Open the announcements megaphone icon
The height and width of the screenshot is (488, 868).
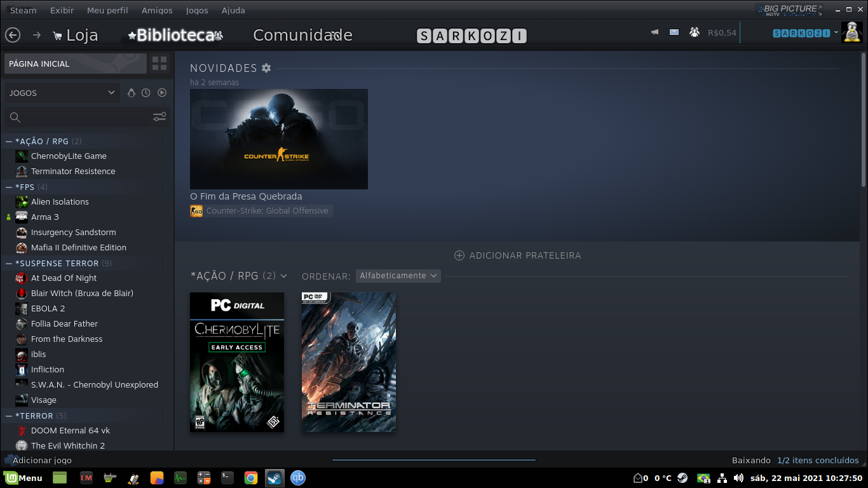click(x=654, y=32)
